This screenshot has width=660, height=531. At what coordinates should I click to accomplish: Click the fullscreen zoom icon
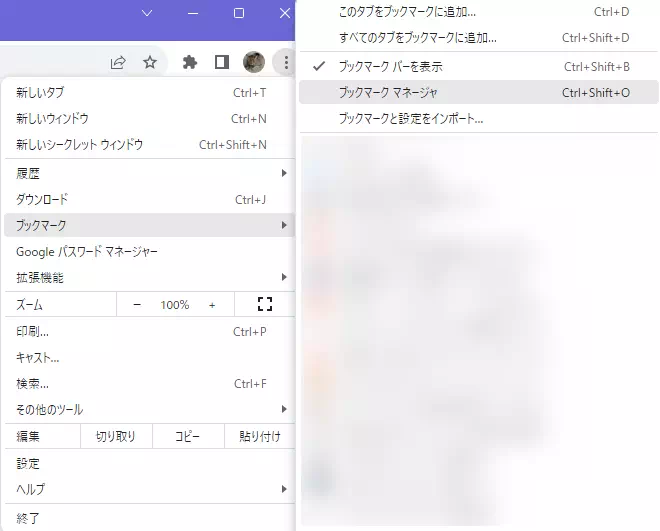265,304
